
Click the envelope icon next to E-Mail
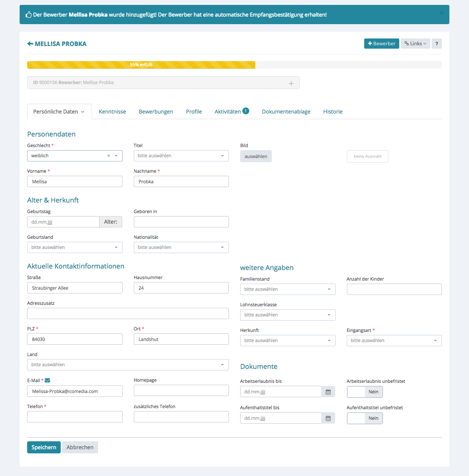pyautogui.click(x=48, y=381)
